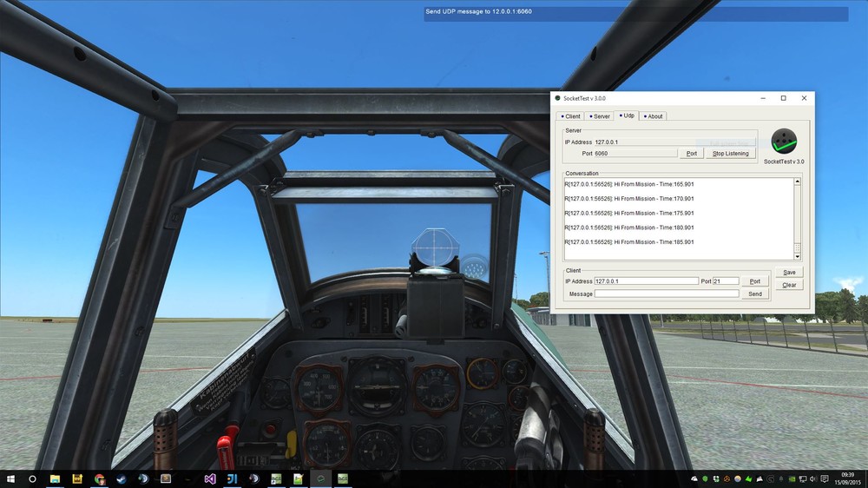Click NVIDIA tray icon
This screenshot has height=488, width=868.
(x=792, y=479)
